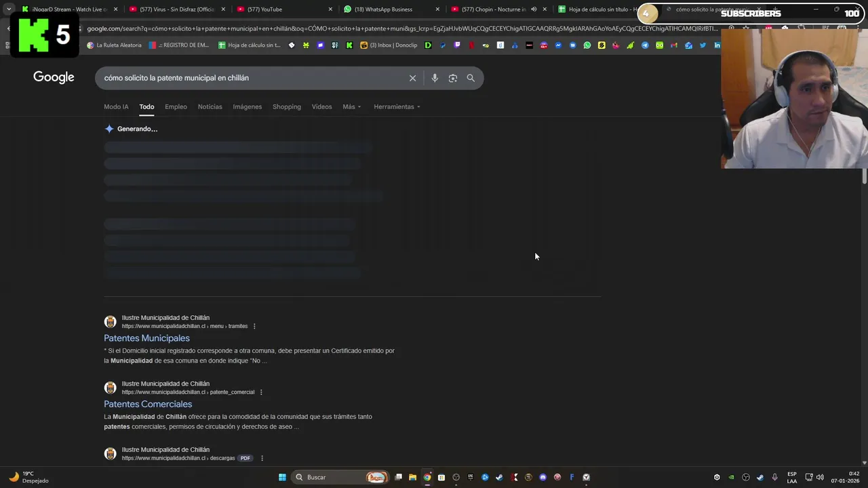The width and height of the screenshot is (868, 488).
Task: Open the REGISTRO DE EM... bookmark
Action: [178, 45]
